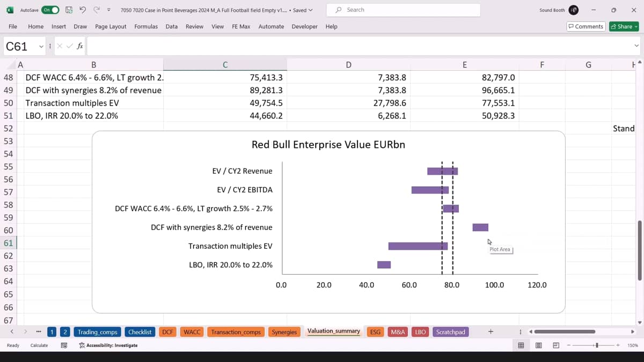Open the Transaction_comps sheet tab
This screenshot has height=362, width=644.
click(x=236, y=332)
